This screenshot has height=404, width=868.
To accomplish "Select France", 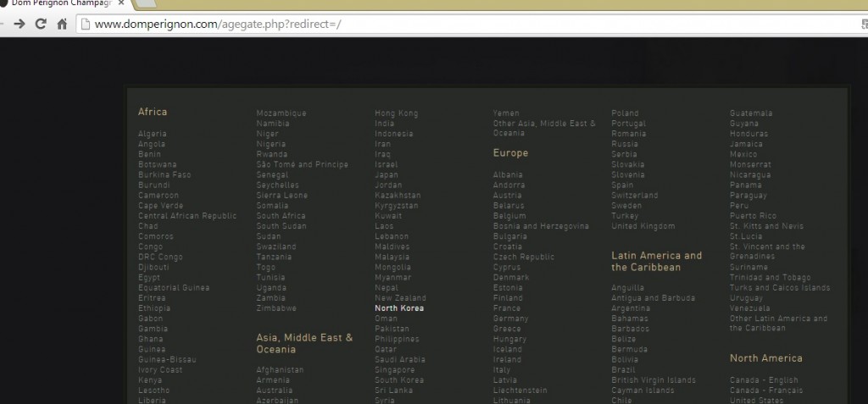I will coord(507,308).
